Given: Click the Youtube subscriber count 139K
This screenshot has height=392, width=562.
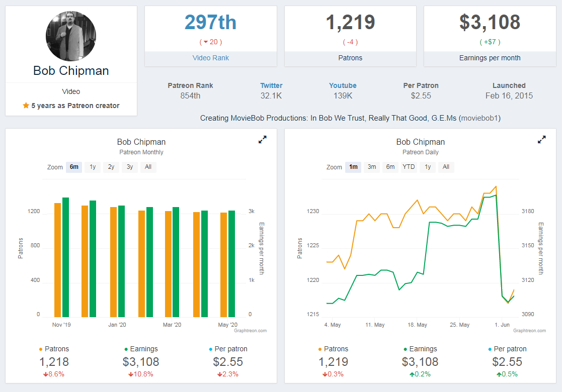Looking at the screenshot, I should click(x=343, y=96).
